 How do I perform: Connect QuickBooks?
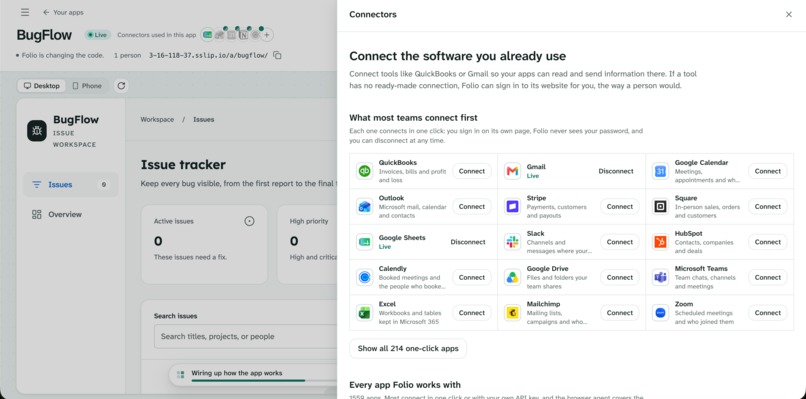[472, 171]
